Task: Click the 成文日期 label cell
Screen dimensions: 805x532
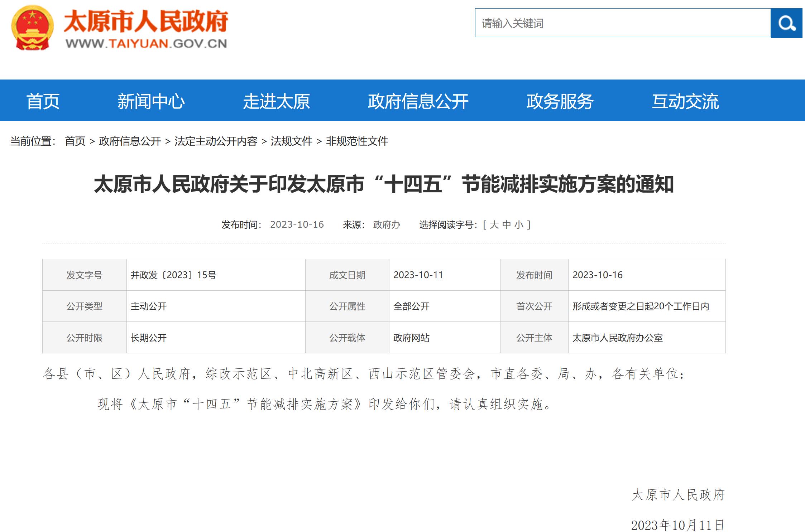Action: 347,275
